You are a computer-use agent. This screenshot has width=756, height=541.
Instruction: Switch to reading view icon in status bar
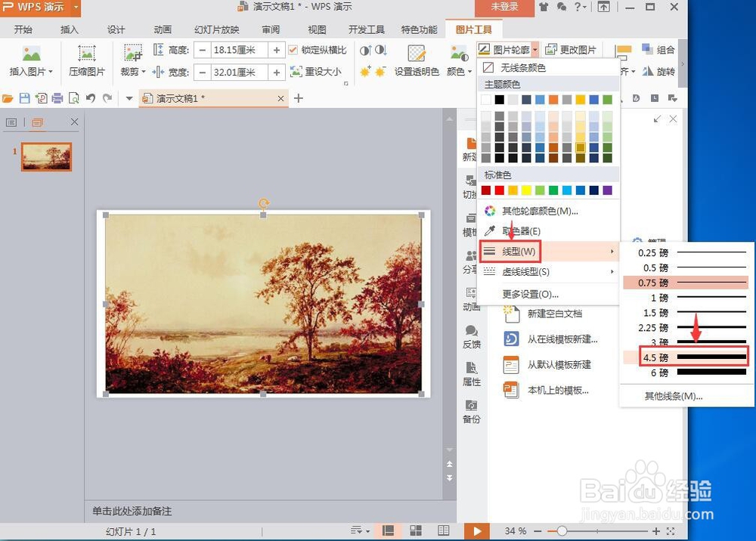point(444,531)
